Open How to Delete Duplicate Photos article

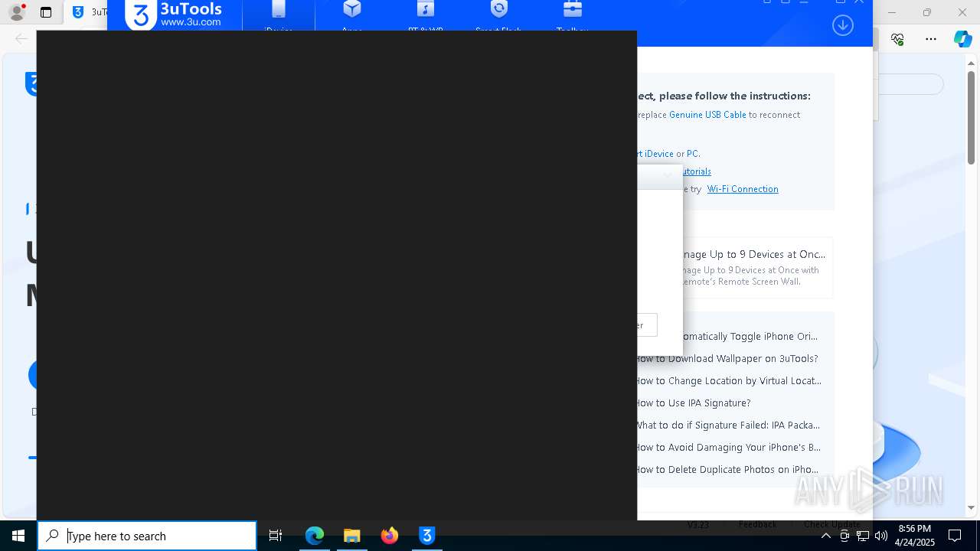pos(727,469)
